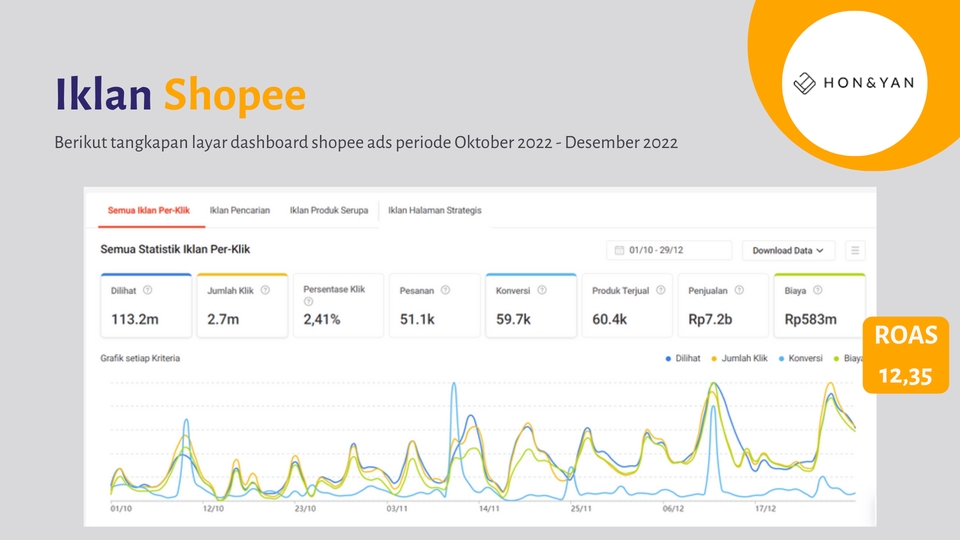Toggle the Jumlah Klik metric card
This screenshot has height=540, width=960.
click(x=242, y=306)
